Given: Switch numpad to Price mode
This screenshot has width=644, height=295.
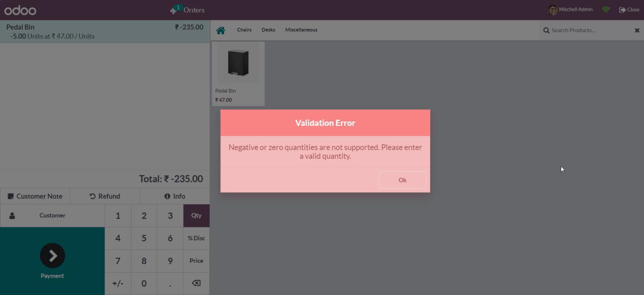Looking at the screenshot, I should (196, 261).
